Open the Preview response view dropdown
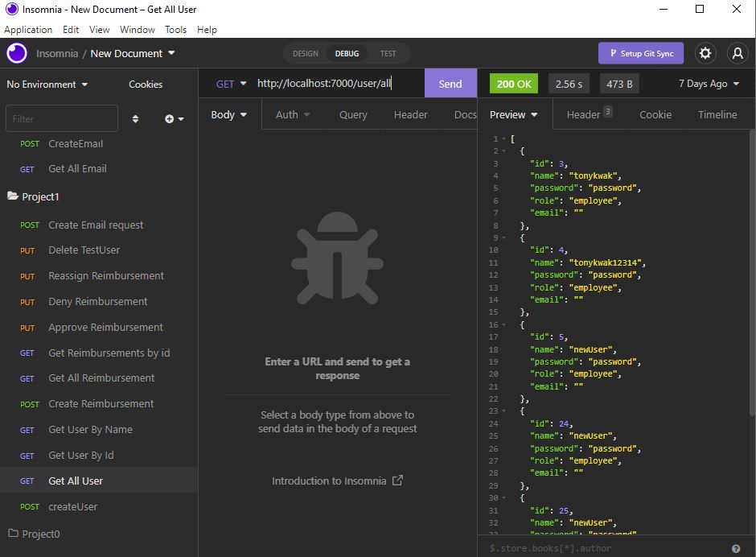This screenshot has height=557, width=756. click(x=513, y=114)
